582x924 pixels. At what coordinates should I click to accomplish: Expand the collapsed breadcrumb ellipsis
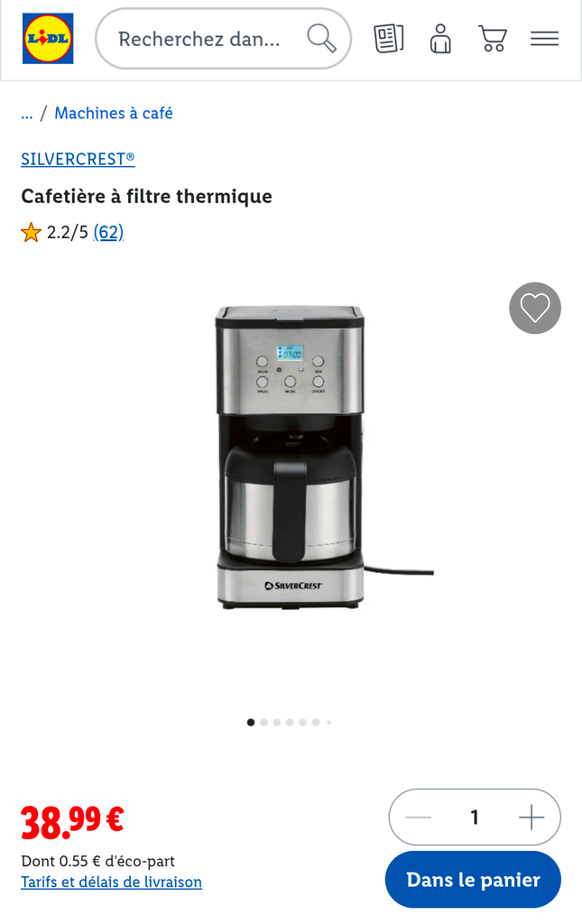tap(26, 113)
